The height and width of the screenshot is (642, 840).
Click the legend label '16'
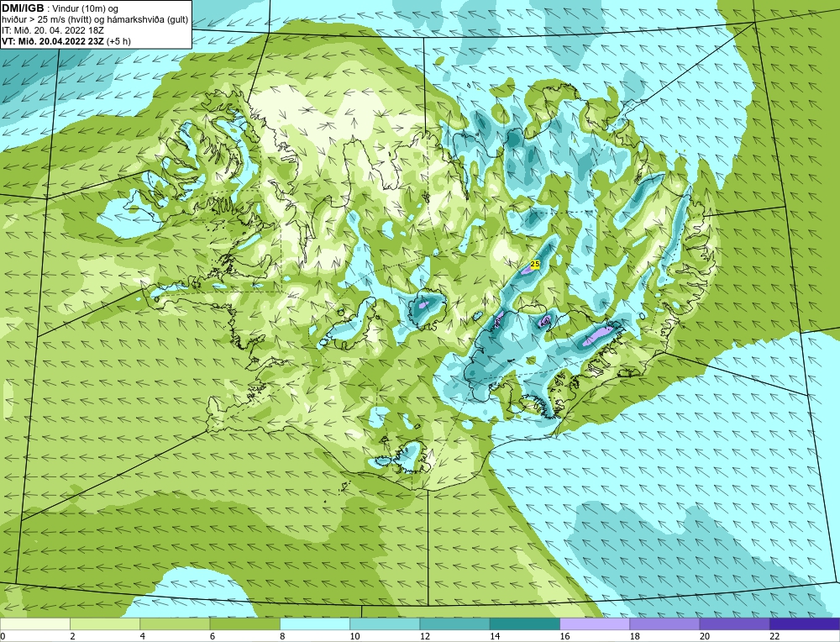click(564, 636)
